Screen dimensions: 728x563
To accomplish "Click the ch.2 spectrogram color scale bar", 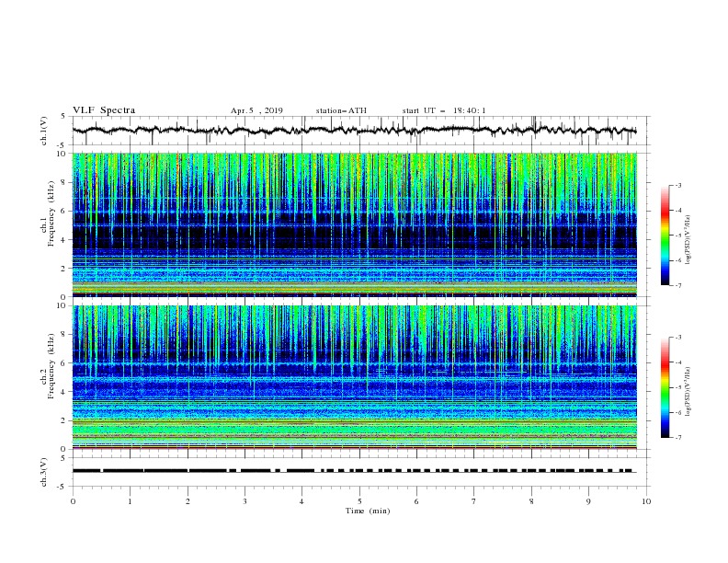I will coord(665,387).
